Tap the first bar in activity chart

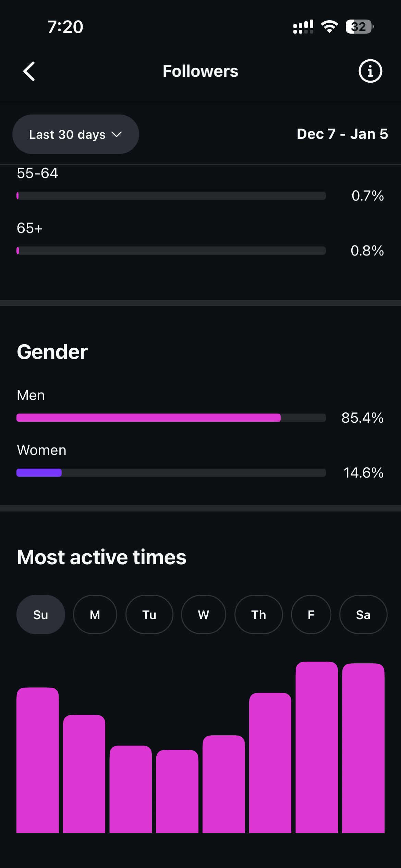38,760
